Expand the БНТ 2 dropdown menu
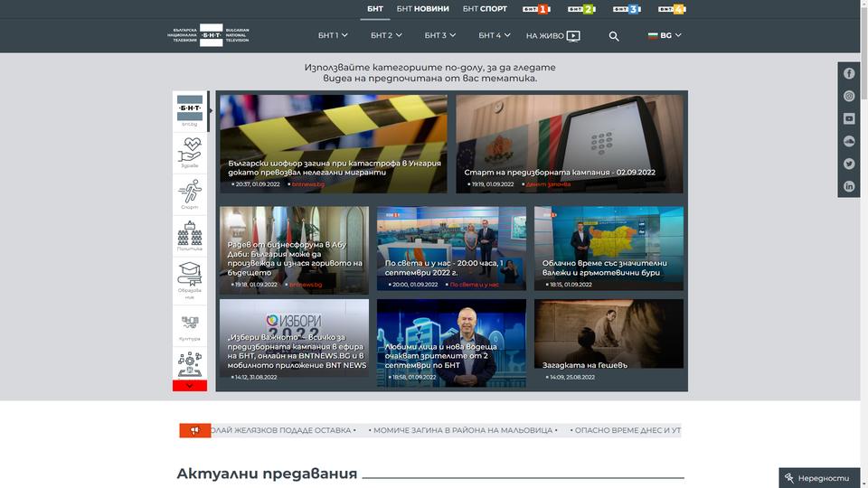 click(x=386, y=35)
